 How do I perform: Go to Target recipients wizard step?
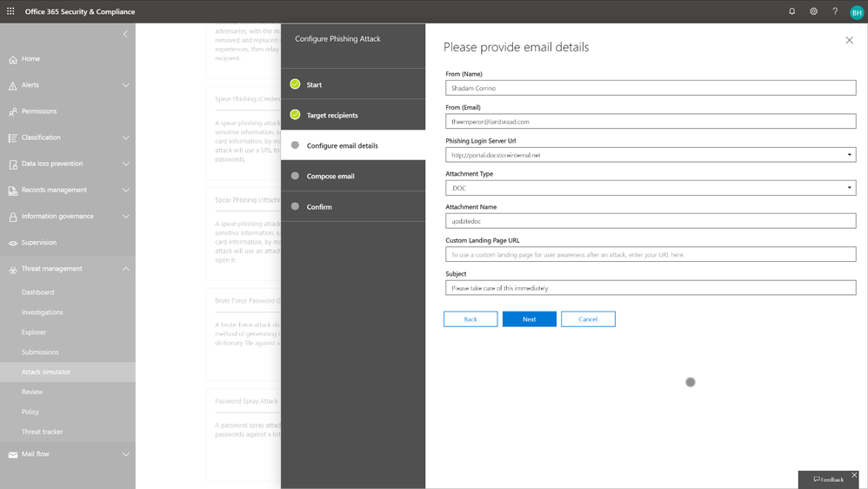(x=353, y=115)
